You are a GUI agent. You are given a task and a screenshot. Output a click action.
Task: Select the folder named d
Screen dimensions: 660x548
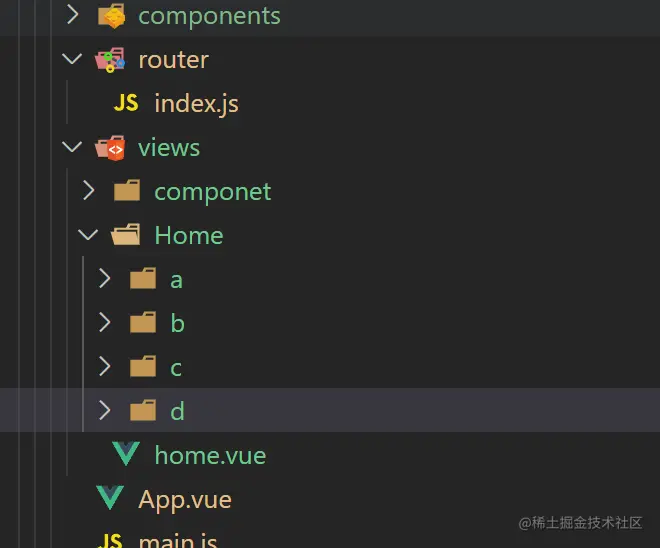(177, 411)
